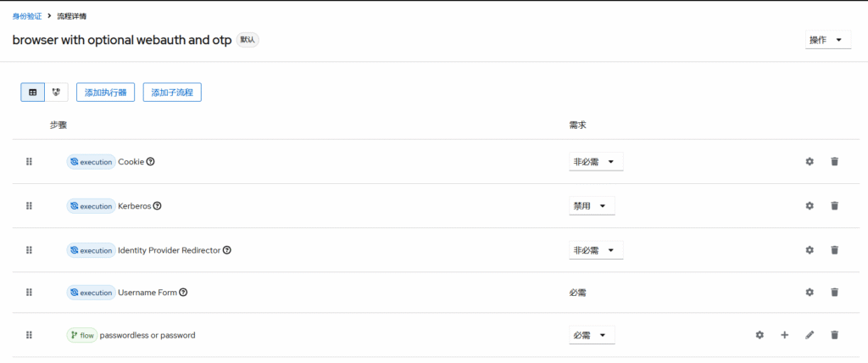Open Cookie requirement dropdown
Screen dimensions: 868x363
click(x=596, y=161)
